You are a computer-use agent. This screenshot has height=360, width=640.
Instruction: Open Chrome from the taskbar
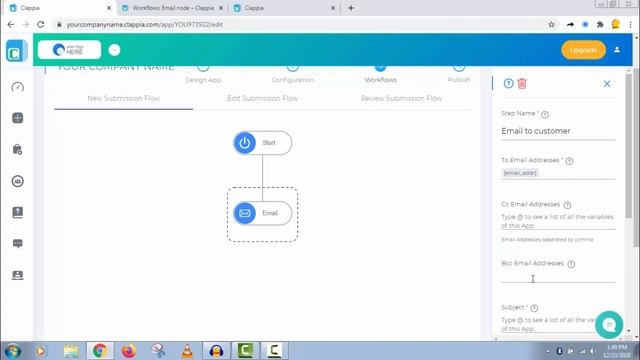(x=100, y=351)
